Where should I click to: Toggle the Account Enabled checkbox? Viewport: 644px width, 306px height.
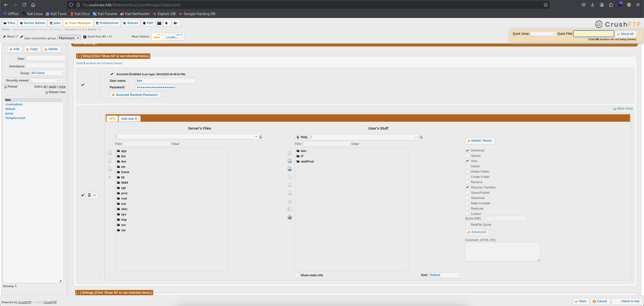[x=112, y=74]
